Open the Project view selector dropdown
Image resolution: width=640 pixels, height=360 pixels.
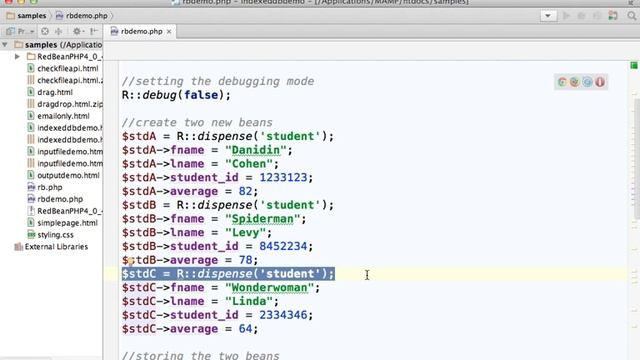point(20,31)
